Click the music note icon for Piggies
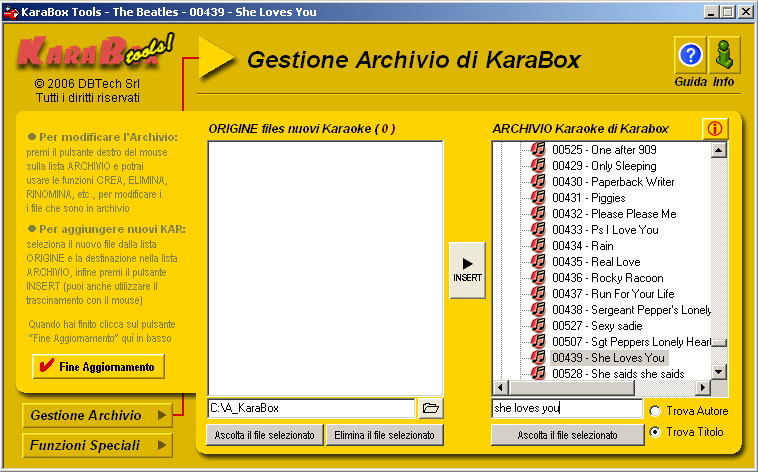Viewport: 758px width, 472px height. (538, 197)
